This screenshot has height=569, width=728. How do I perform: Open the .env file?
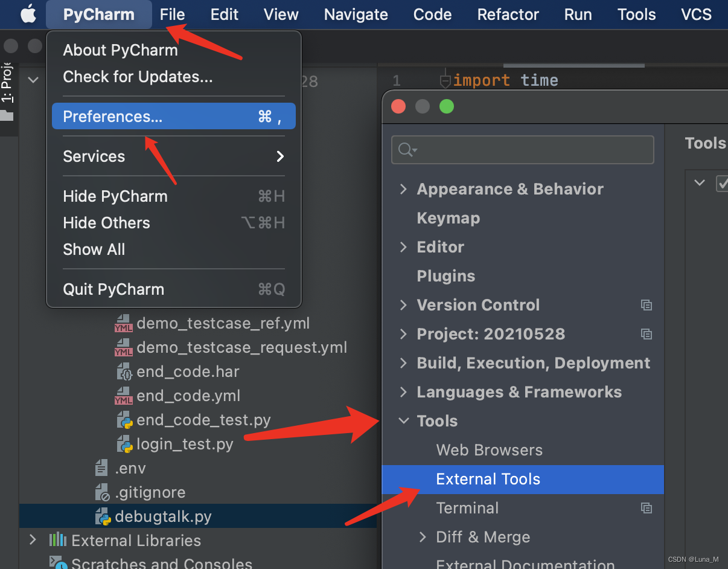pyautogui.click(x=130, y=468)
